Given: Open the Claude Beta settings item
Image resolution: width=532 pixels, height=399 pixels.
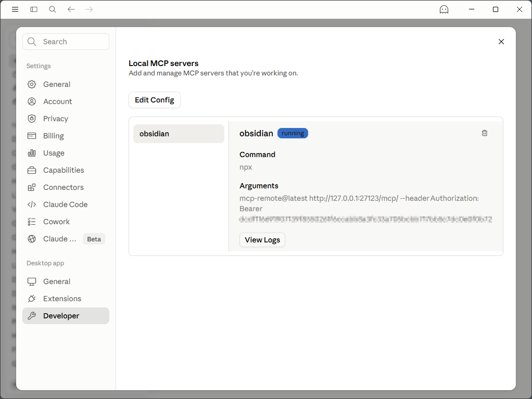Looking at the screenshot, I should [66, 239].
